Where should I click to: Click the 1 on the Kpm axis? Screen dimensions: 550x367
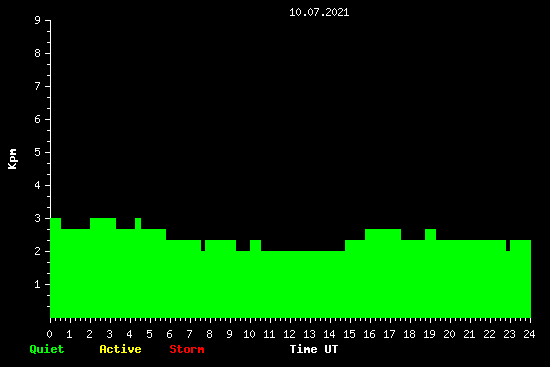[x=38, y=284]
